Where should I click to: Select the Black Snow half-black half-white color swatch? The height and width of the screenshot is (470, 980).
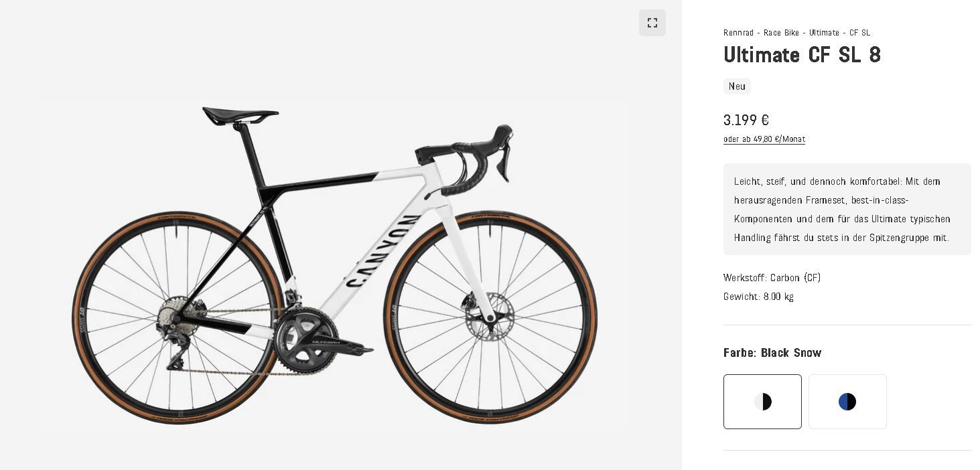762,402
